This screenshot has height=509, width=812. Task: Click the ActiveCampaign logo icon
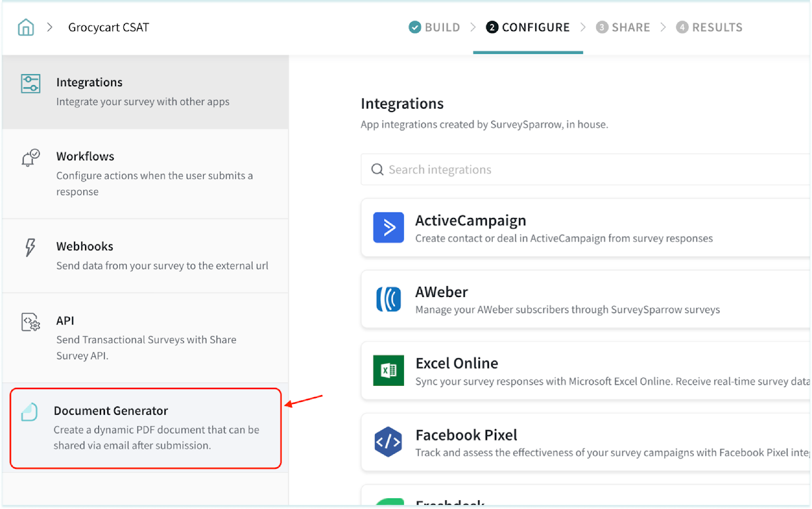(x=388, y=227)
